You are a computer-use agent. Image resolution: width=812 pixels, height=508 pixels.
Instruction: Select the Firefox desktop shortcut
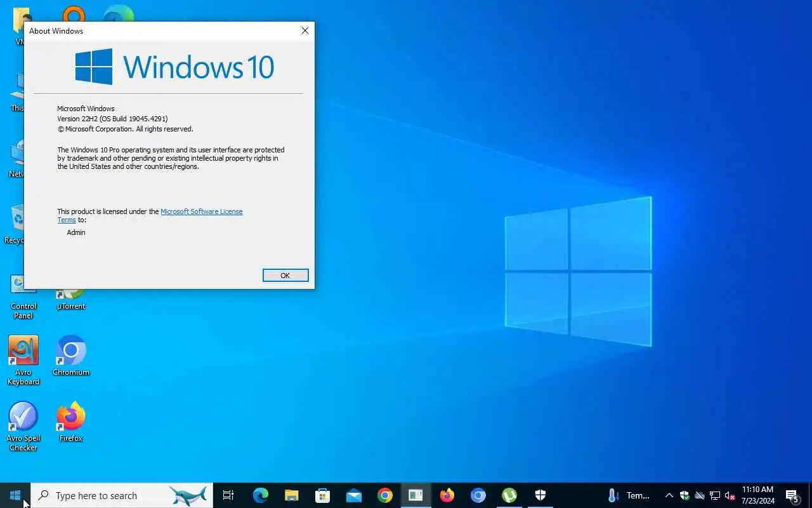tap(71, 422)
